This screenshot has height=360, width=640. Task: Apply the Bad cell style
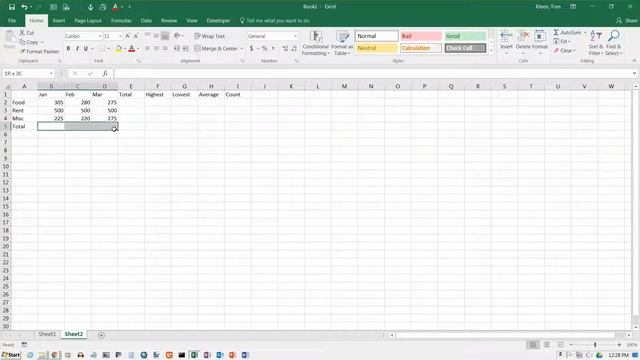[x=421, y=36]
